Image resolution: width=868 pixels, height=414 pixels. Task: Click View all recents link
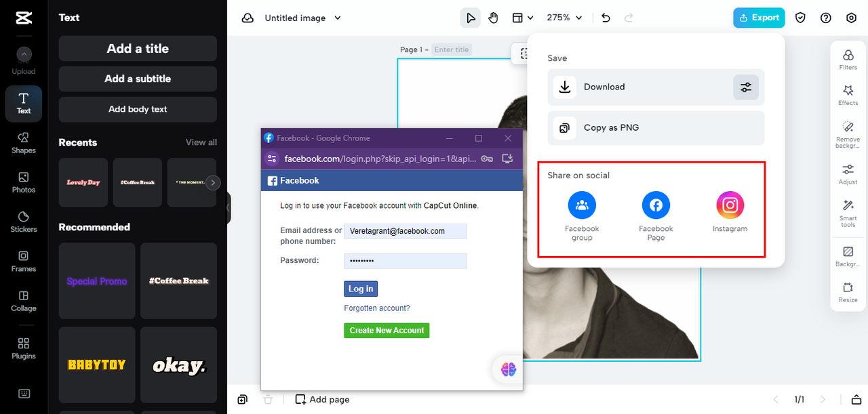[201, 142]
